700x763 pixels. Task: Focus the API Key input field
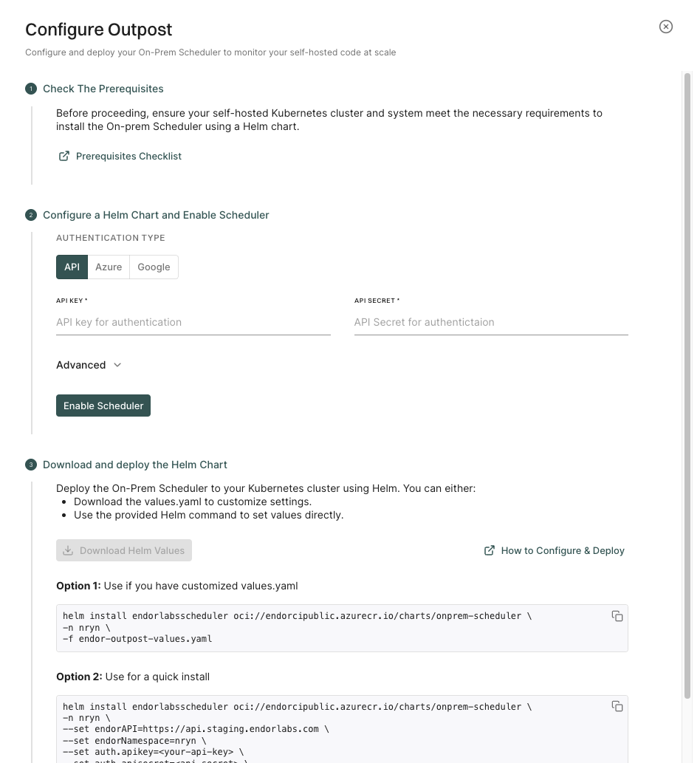193,322
